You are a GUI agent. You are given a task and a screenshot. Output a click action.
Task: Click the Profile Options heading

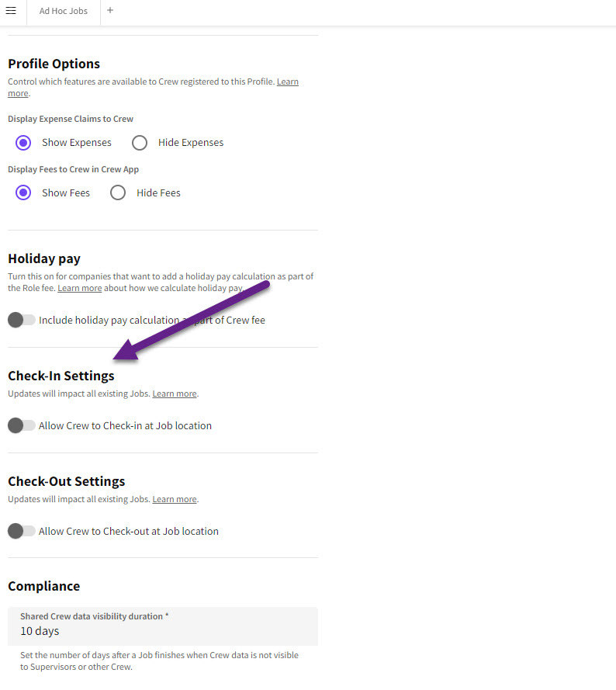pyautogui.click(x=54, y=64)
